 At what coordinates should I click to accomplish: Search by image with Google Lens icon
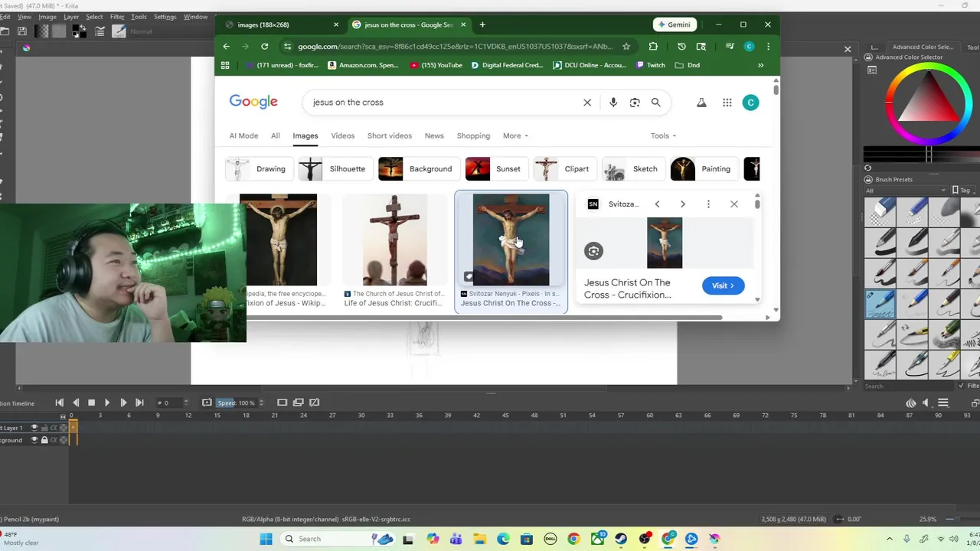tap(635, 102)
